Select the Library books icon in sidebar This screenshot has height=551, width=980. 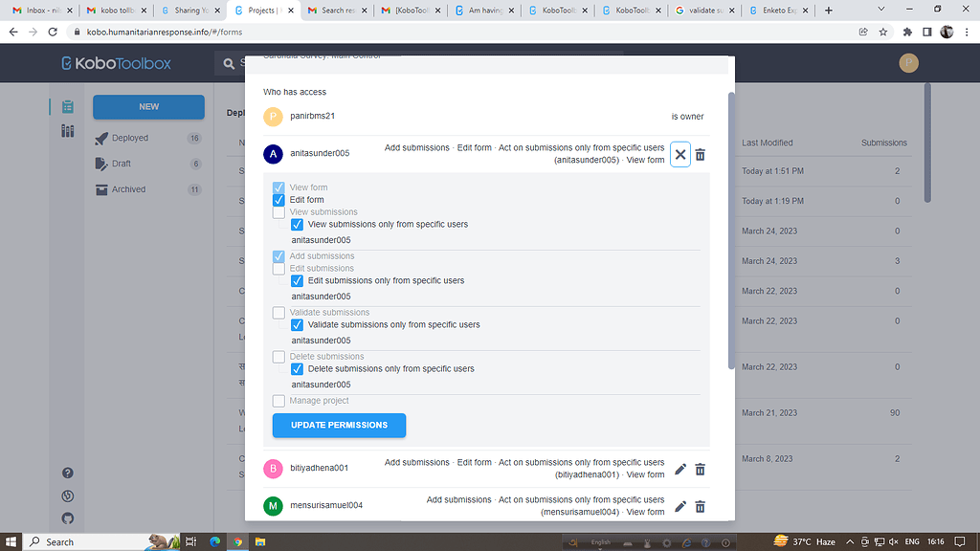click(x=66, y=131)
